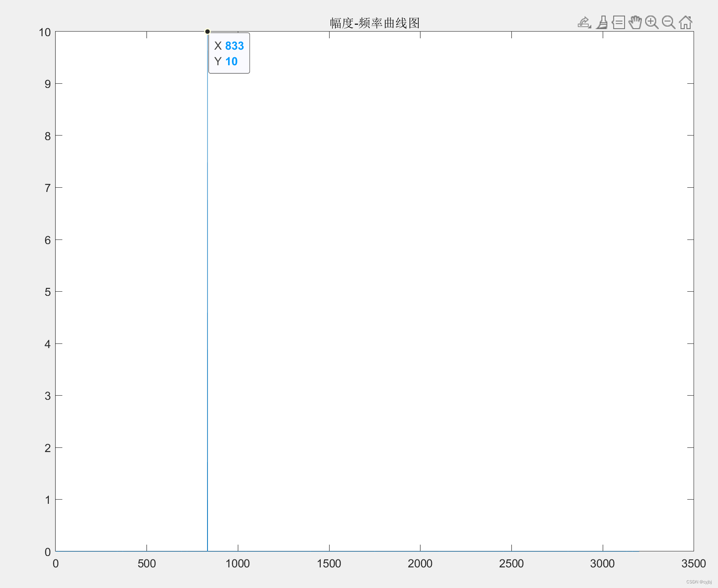Click the y-axis label 2
The width and height of the screenshot is (718, 588).
[48, 448]
